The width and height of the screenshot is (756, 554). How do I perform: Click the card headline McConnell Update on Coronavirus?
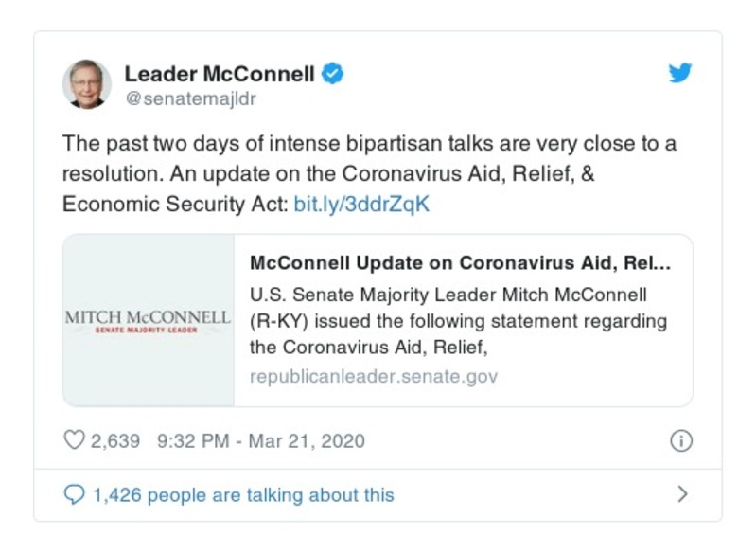[461, 262]
